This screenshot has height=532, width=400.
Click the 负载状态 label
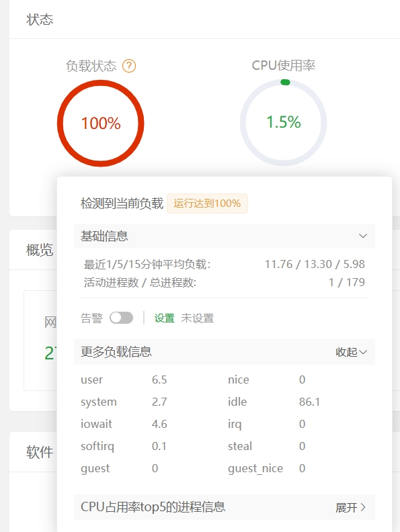91,66
